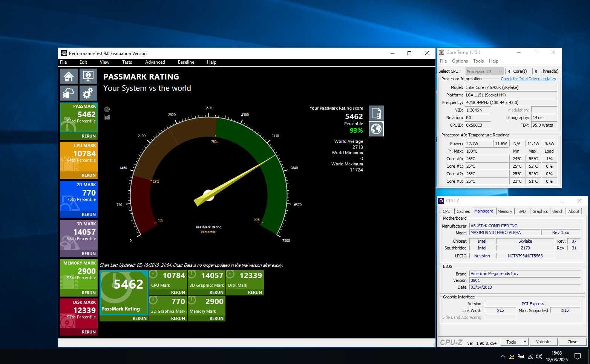Select the MEMORY MARK 2900 sidebar tile
This screenshot has height=364, width=590.
(79, 274)
